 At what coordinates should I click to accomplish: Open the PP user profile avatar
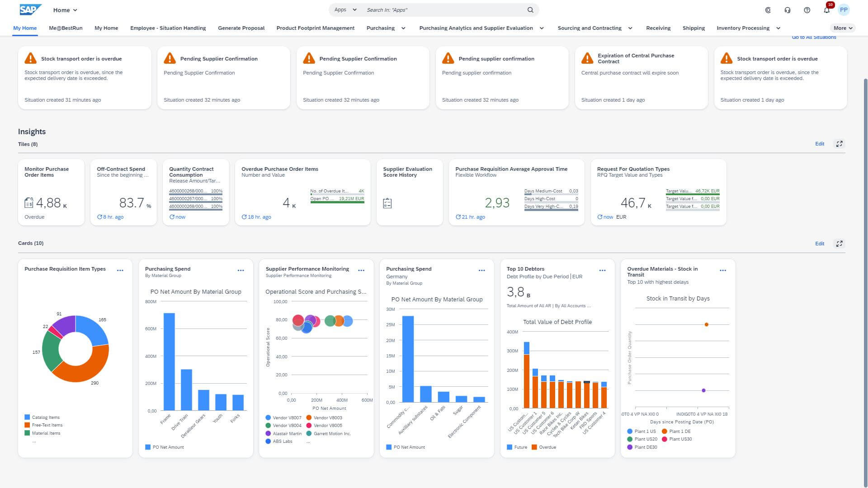844,9
